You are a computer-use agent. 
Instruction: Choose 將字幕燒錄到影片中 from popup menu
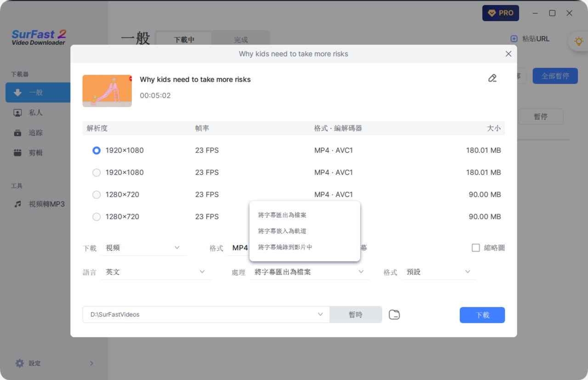(285, 247)
